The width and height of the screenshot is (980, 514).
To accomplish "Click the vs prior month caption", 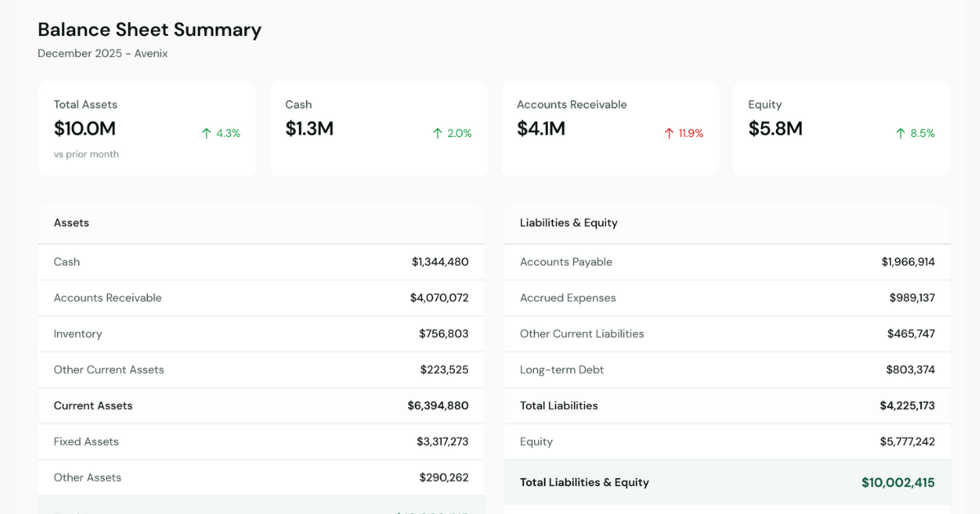I will [x=87, y=154].
